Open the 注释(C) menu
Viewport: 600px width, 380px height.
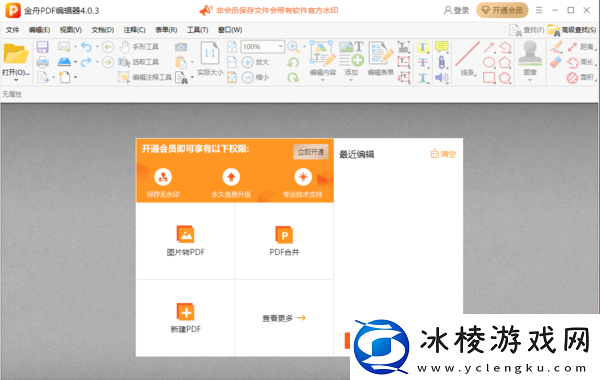(134, 30)
